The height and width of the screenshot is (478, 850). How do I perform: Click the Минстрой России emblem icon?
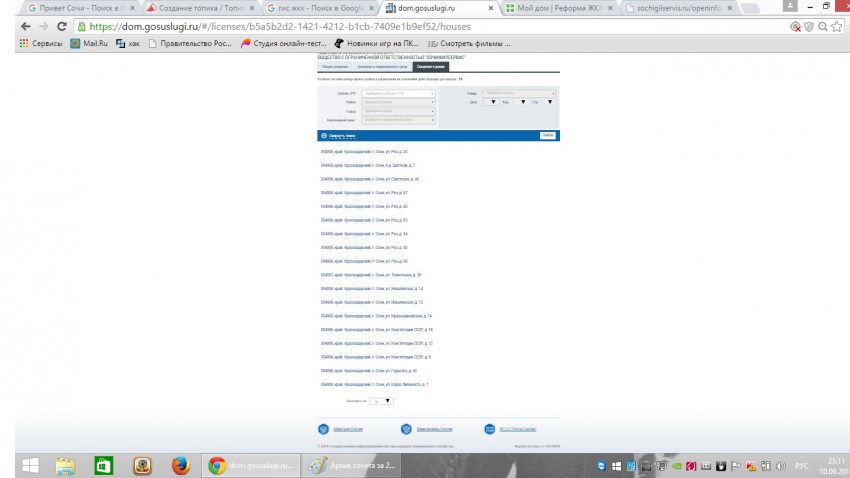coord(324,428)
